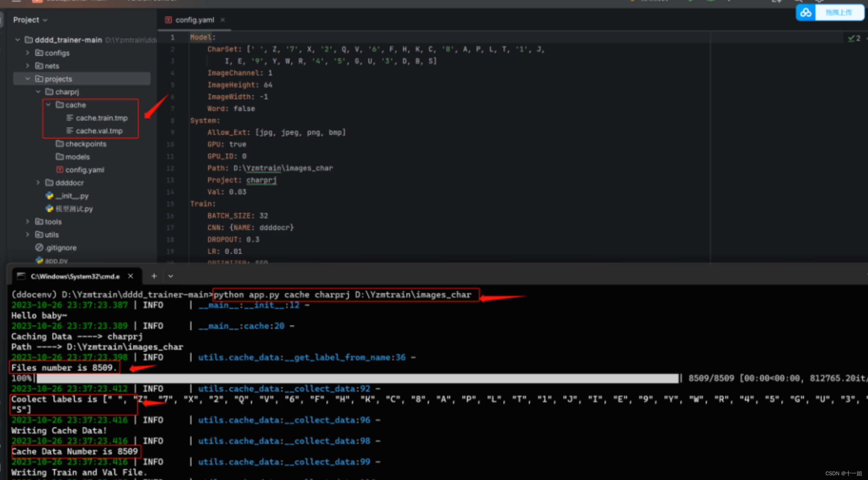This screenshot has width=868, height=480.
Task: Expand the tools folder
Action: click(x=27, y=221)
